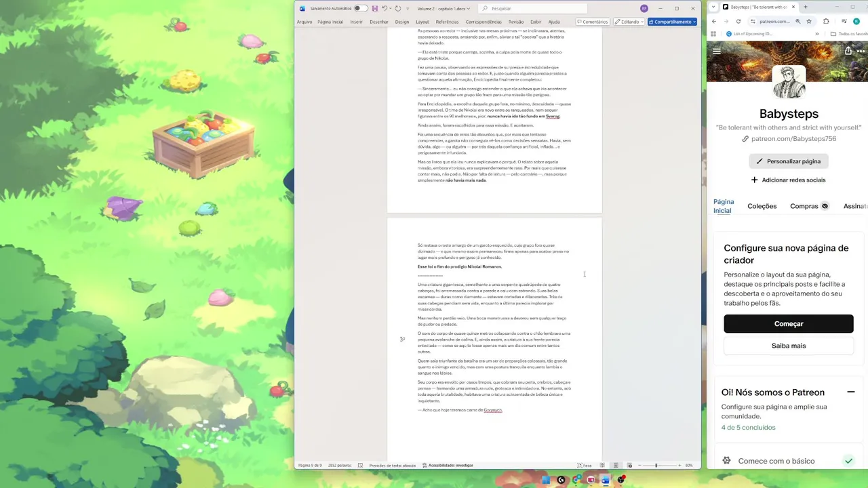Open Chrome from the taskbar
The width and height of the screenshot is (868, 488).
(576, 480)
